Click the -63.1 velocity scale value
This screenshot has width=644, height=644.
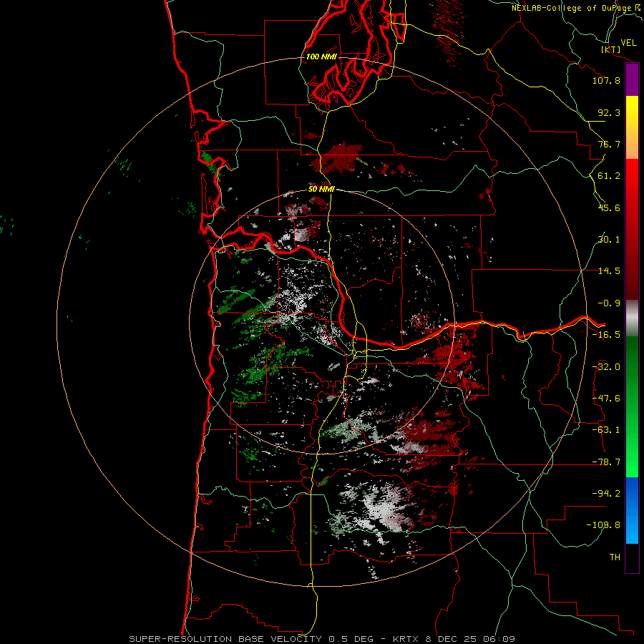coord(606,430)
